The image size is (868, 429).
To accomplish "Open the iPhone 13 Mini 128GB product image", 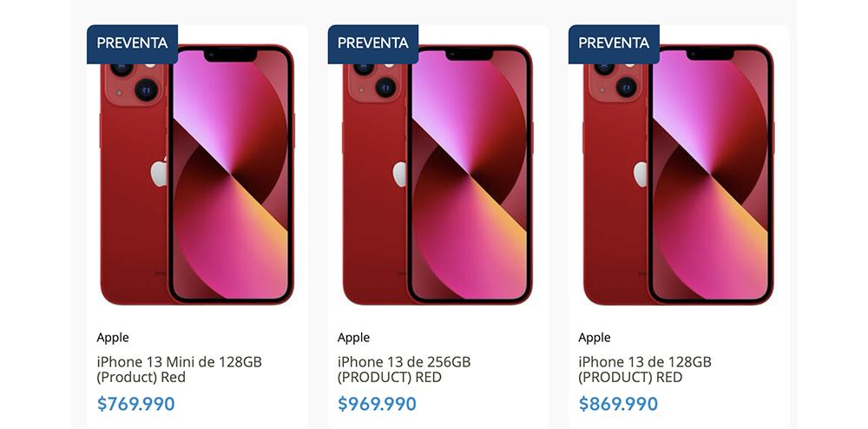I will [197, 175].
